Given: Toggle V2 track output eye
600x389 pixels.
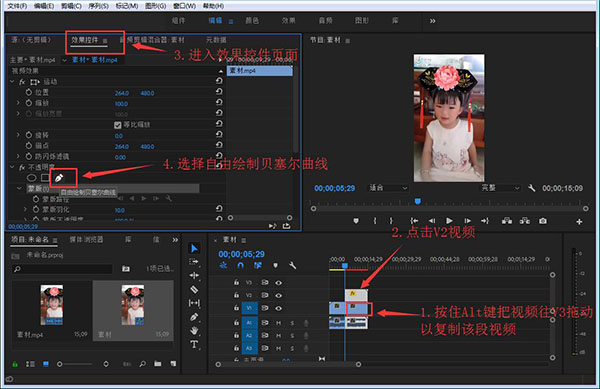Looking at the screenshot, I should [279, 295].
